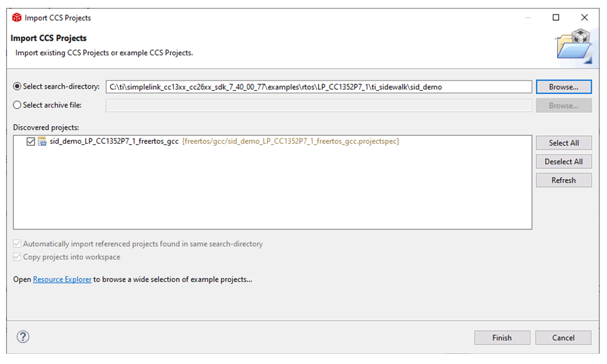This screenshot has width=607, height=364.
Task: Click the Deselect All button
Action: click(564, 162)
